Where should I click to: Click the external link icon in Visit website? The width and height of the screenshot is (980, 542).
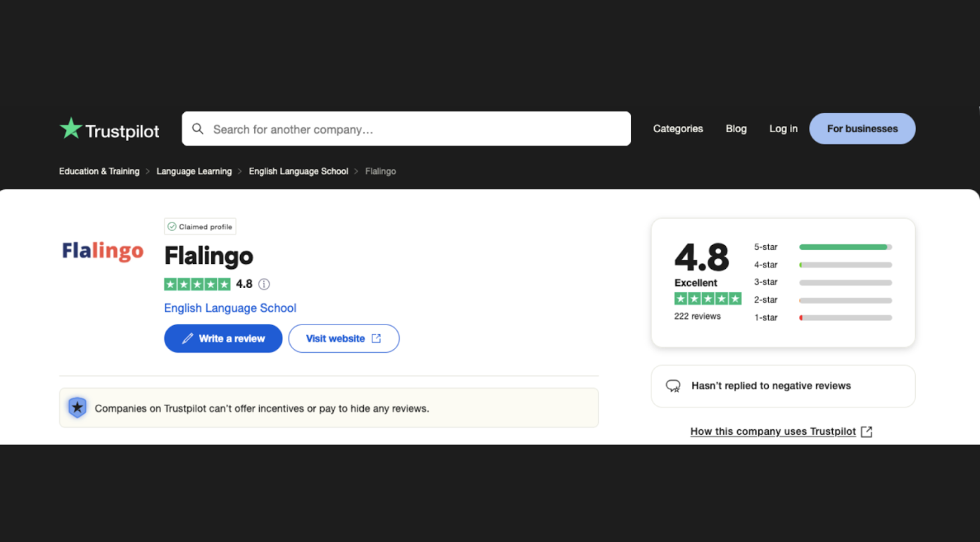[377, 339]
